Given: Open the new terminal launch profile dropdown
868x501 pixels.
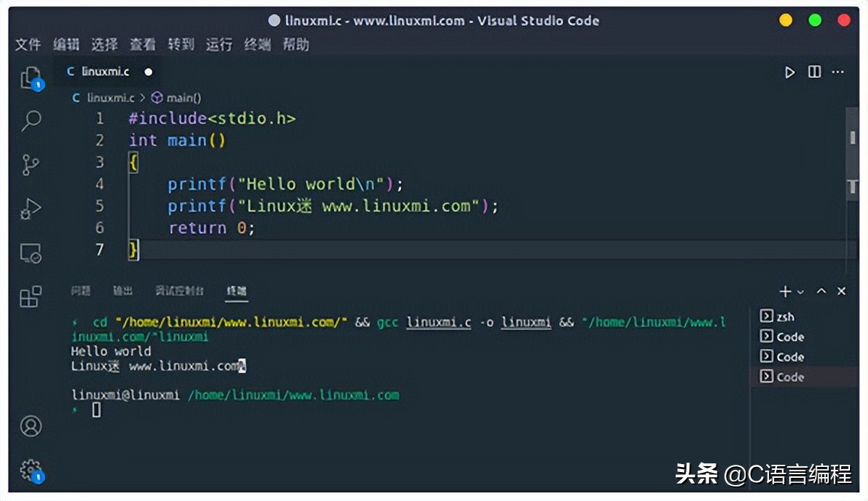Looking at the screenshot, I should pyautogui.click(x=800, y=292).
